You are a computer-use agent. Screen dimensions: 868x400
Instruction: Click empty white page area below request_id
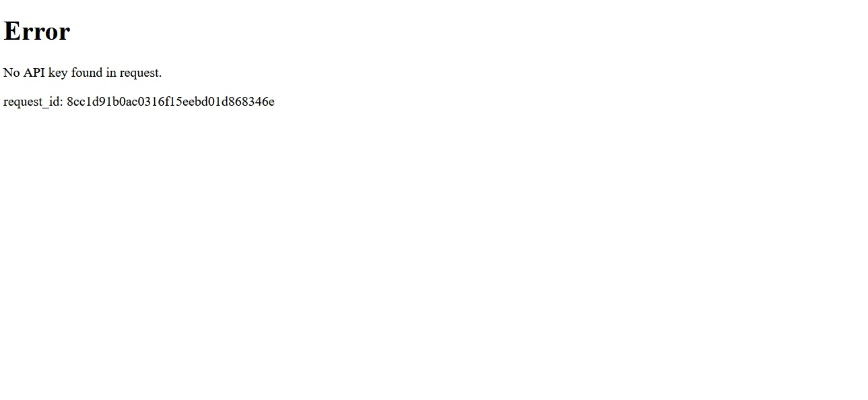tap(434, 256)
